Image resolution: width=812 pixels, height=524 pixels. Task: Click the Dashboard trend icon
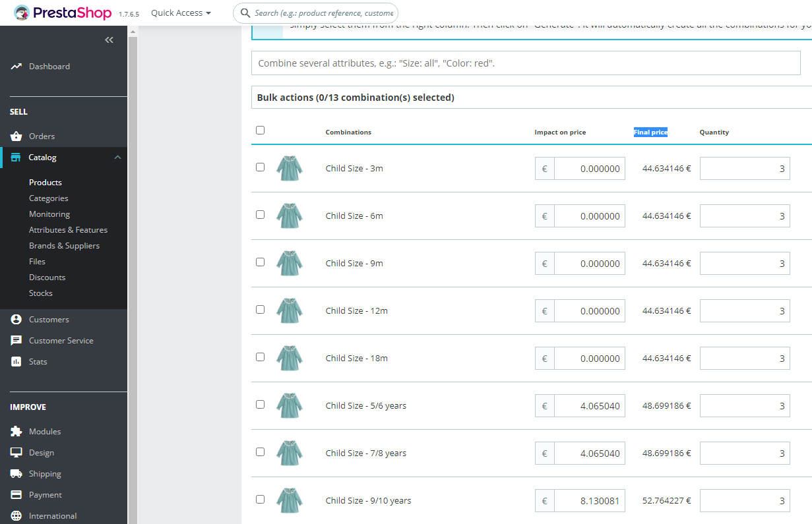point(16,67)
